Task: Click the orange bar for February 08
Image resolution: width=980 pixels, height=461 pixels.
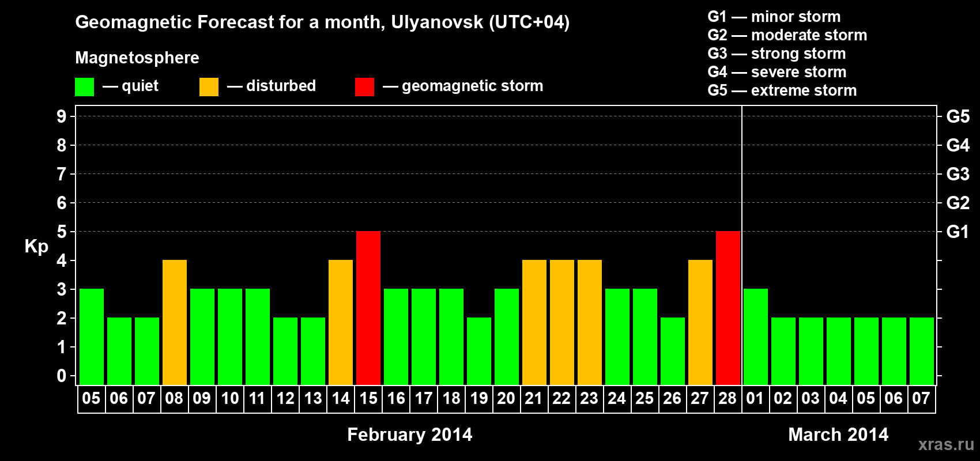Action: click(x=175, y=323)
